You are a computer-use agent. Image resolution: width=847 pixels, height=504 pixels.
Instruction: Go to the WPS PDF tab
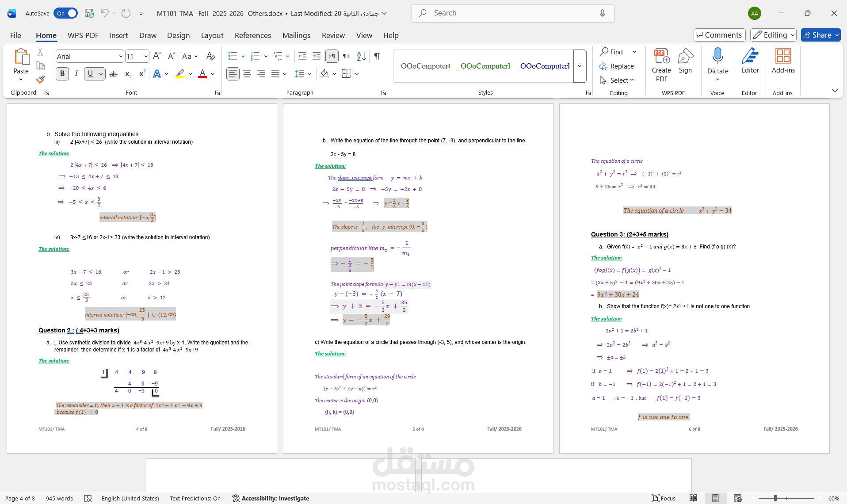[83, 35]
